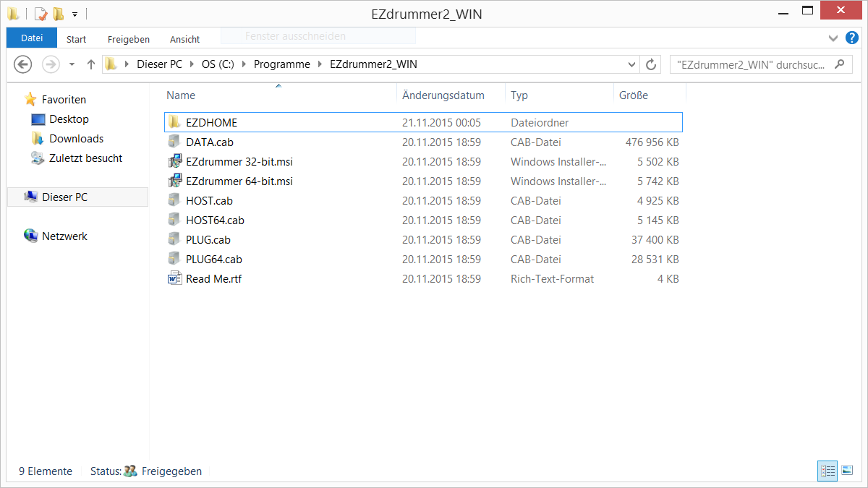This screenshot has width=868, height=488.
Task: Click the HOST.cab file icon
Action: pyautogui.click(x=174, y=201)
